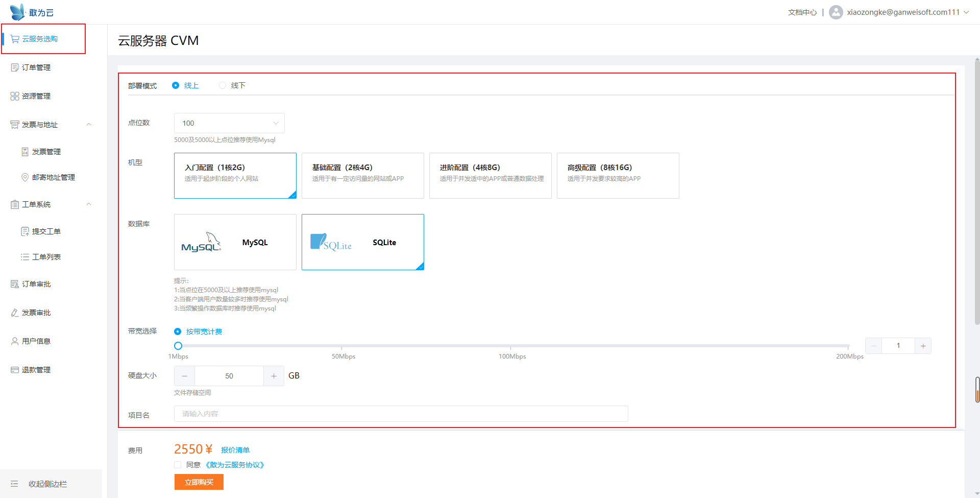The image size is (980, 498).
Task: Choose 高级配置 (8核16G) machine type
Action: [618, 176]
